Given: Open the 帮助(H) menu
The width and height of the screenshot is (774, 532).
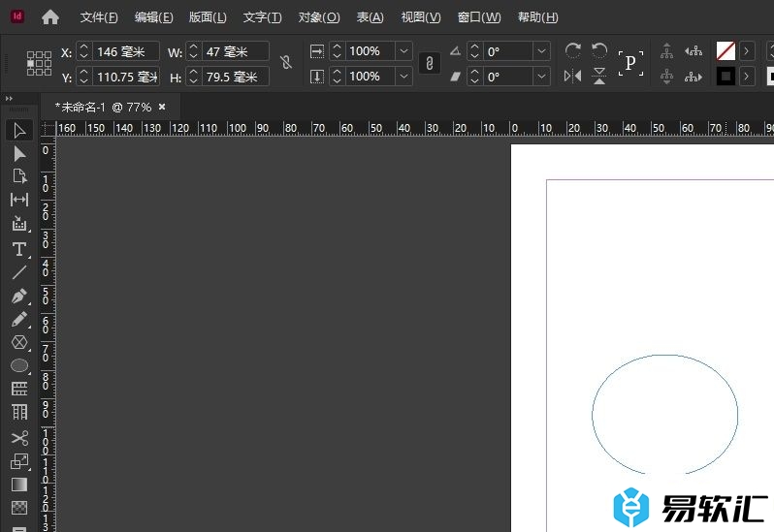Looking at the screenshot, I should pyautogui.click(x=537, y=17).
